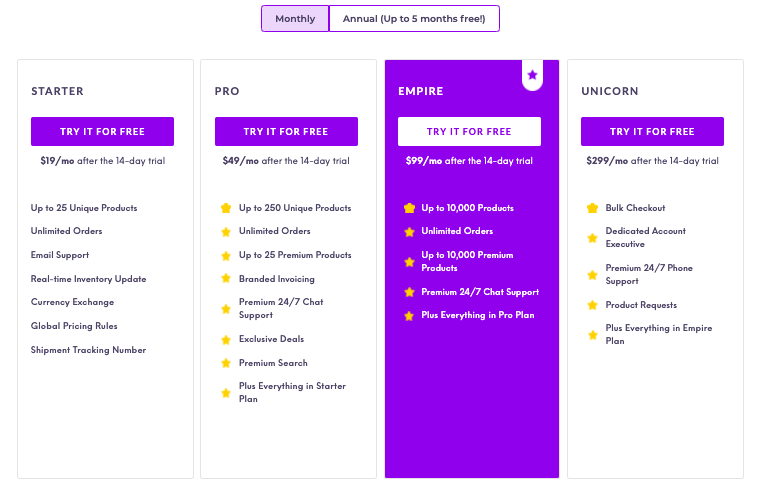Click star icon next to Bulk Checkout
The height and width of the screenshot is (490, 761).
592,208
